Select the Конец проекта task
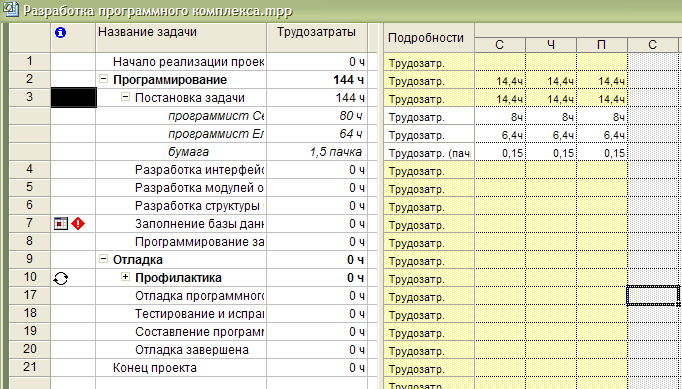The image size is (682, 389). [x=155, y=368]
